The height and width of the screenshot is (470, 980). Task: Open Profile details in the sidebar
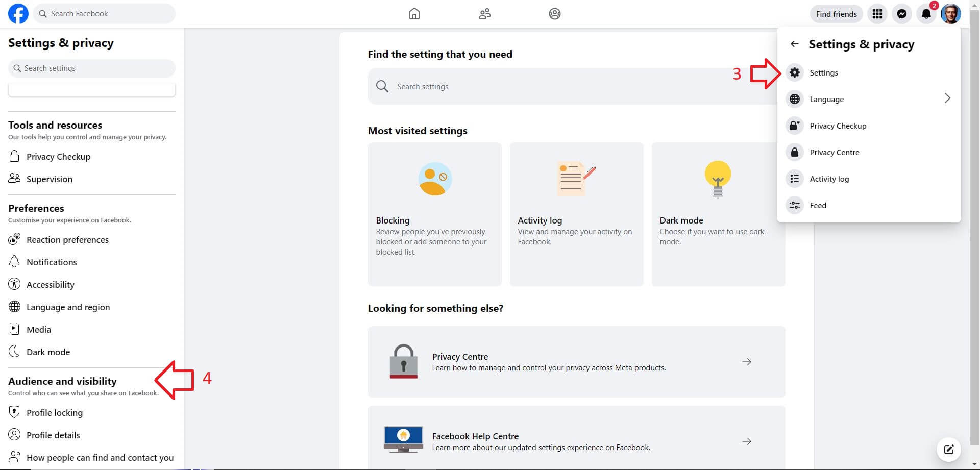(x=53, y=435)
